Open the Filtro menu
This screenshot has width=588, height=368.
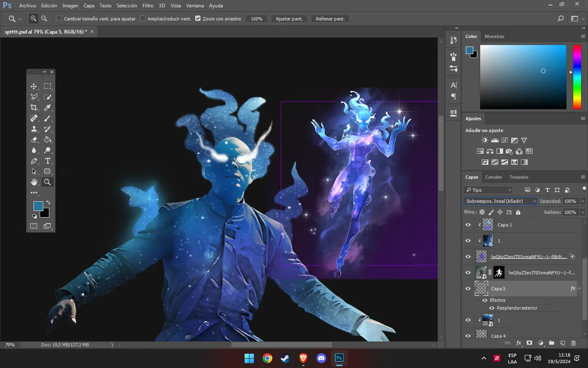pos(148,6)
